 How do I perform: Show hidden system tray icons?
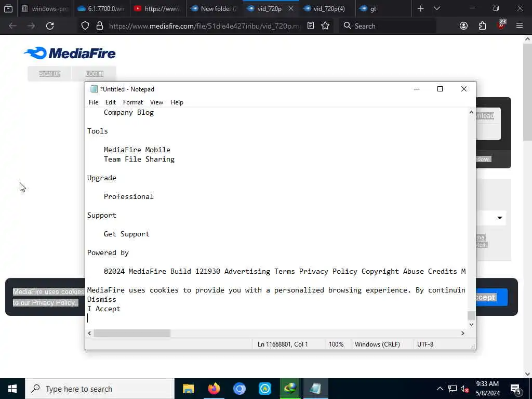tap(440, 389)
